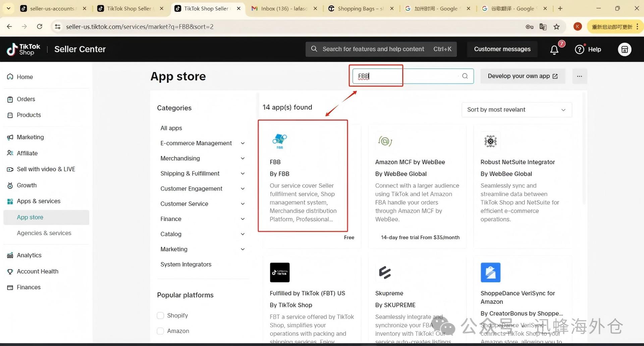Open the shop profile avatar icon

tap(624, 50)
